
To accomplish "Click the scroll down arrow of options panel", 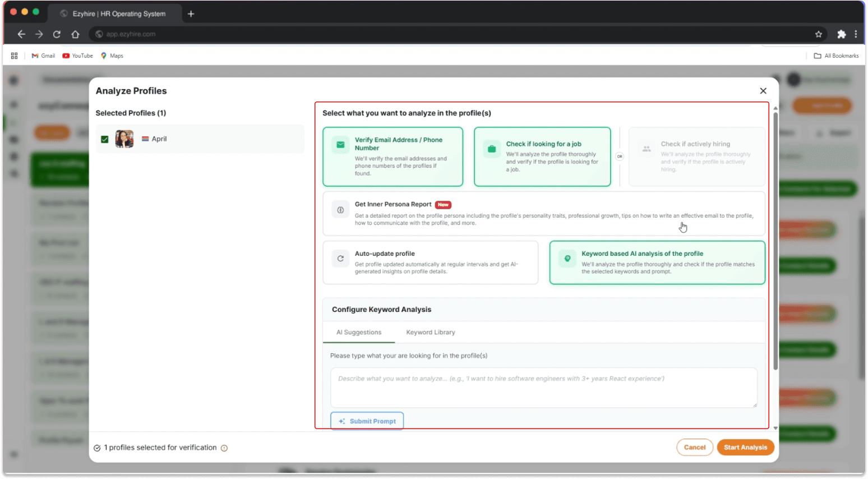I will pos(775,428).
